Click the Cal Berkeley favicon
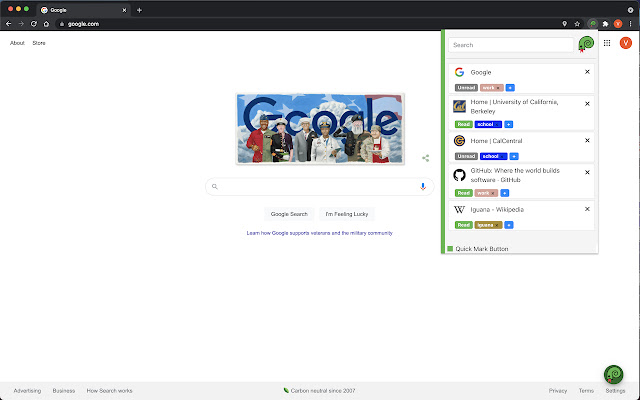640x400 pixels. pyautogui.click(x=460, y=107)
